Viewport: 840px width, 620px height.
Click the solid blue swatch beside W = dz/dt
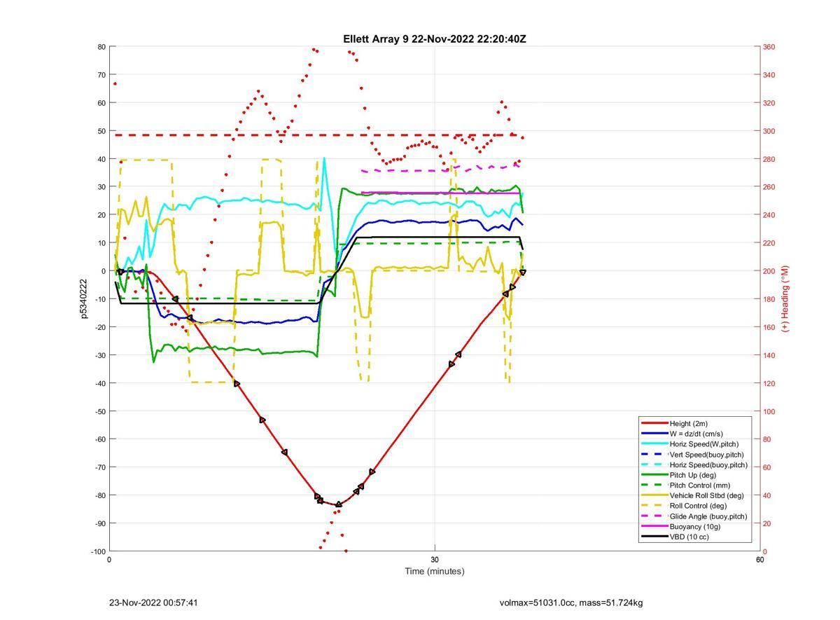[x=654, y=434]
